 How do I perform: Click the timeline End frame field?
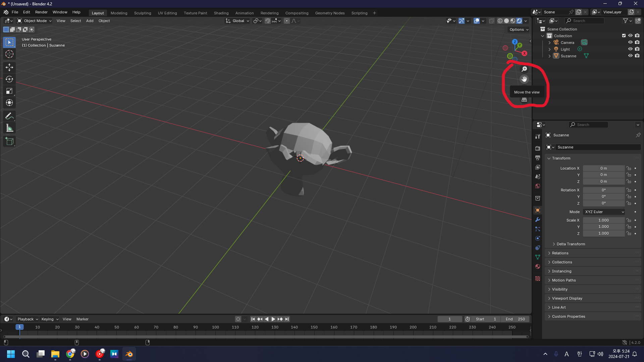click(x=515, y=319)
